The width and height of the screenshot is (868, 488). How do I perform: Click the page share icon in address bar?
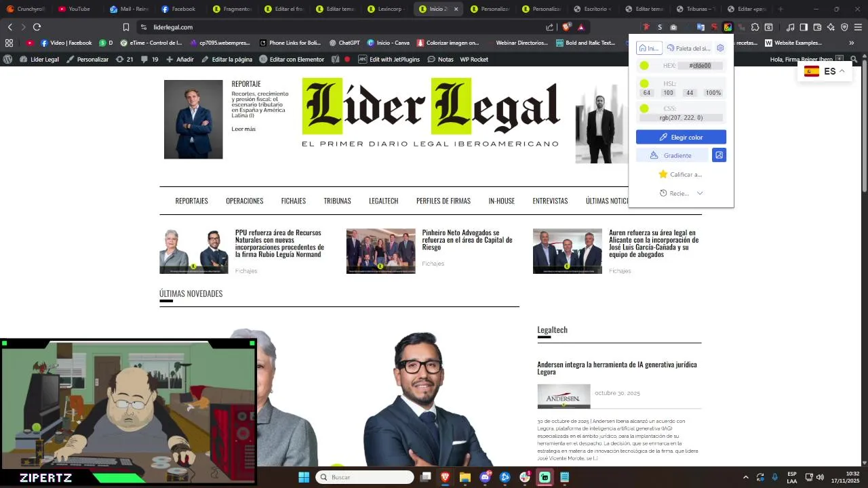click(550, 27)
